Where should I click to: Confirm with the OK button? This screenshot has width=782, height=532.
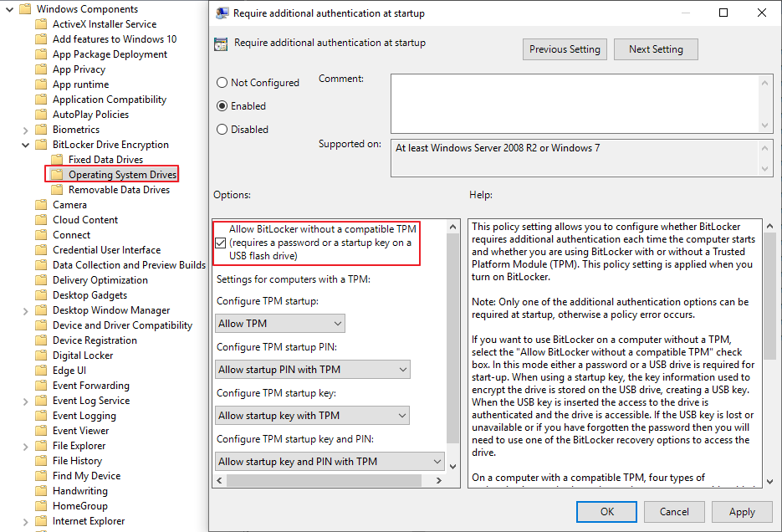(606, 512)
